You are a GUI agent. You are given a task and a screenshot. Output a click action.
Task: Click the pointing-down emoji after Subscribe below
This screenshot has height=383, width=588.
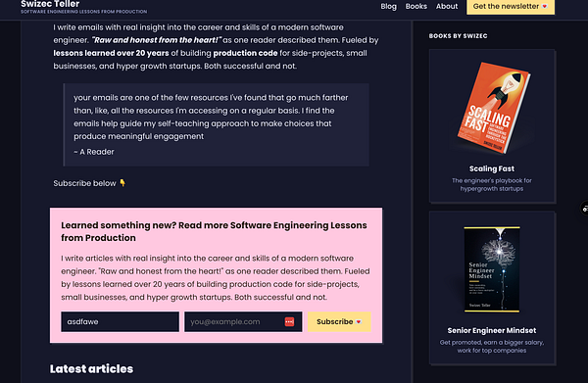pos(122,183)
